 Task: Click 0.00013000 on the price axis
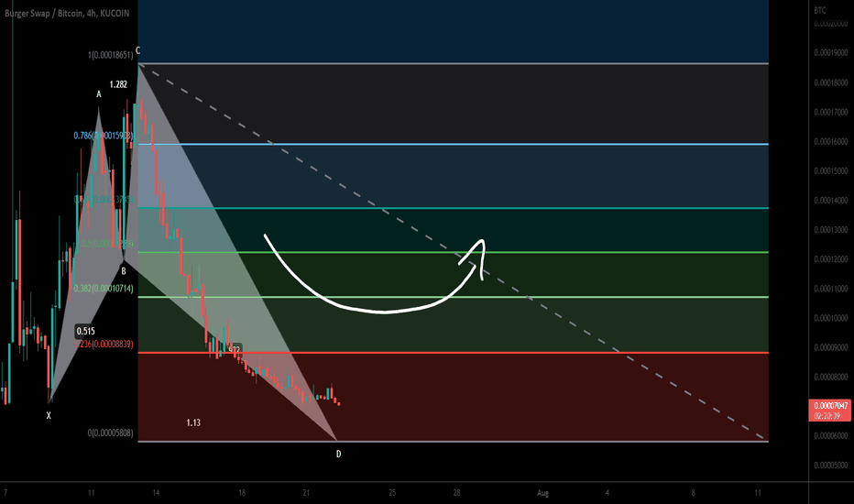point(830,230)
